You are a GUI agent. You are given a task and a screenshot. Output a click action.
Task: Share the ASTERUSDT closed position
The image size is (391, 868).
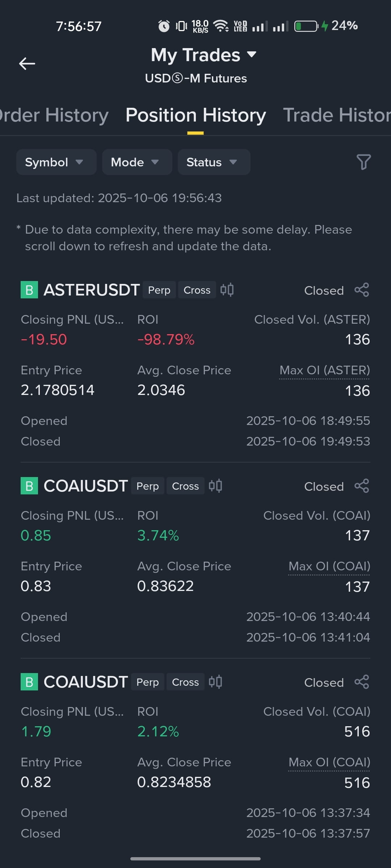pyautogui.click(x=362, y=290)
